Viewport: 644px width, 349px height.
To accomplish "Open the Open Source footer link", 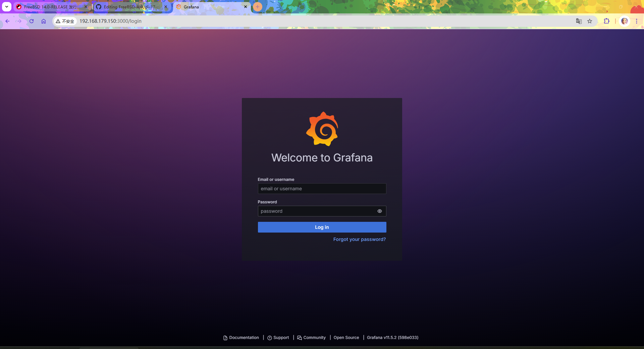I will [346, 338].
